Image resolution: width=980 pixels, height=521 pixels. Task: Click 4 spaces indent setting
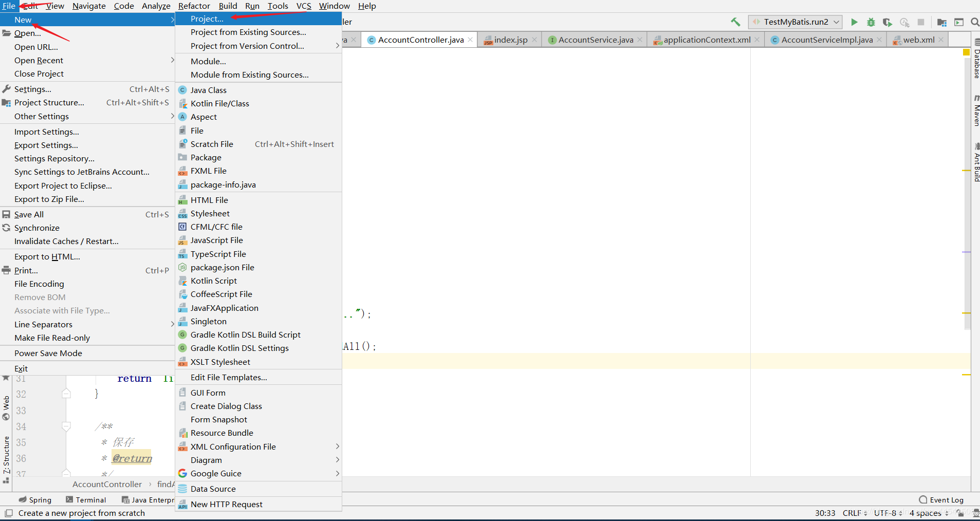(x=929, y=513)
